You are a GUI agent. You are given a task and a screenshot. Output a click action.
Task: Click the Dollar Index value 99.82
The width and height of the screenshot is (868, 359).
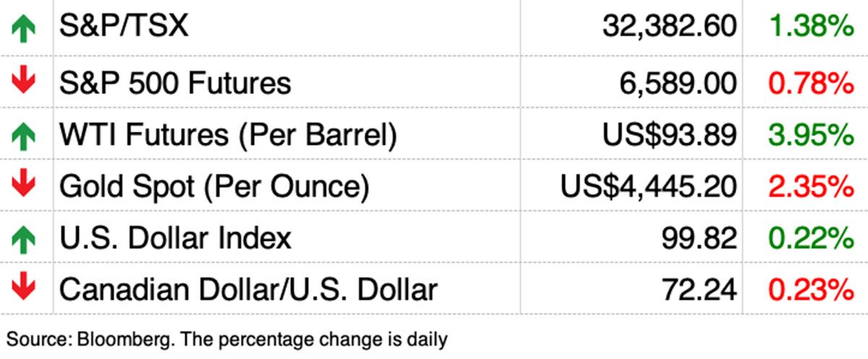699,238
